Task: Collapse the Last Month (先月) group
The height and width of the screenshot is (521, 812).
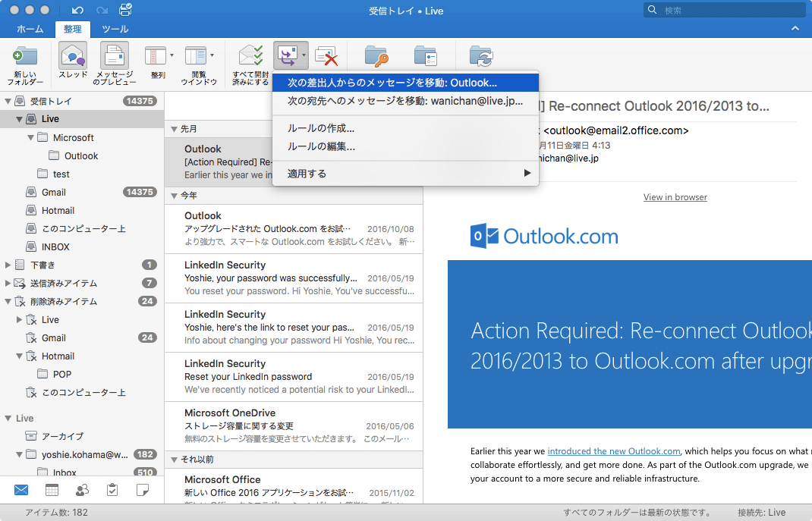Action: coord(174,130)
